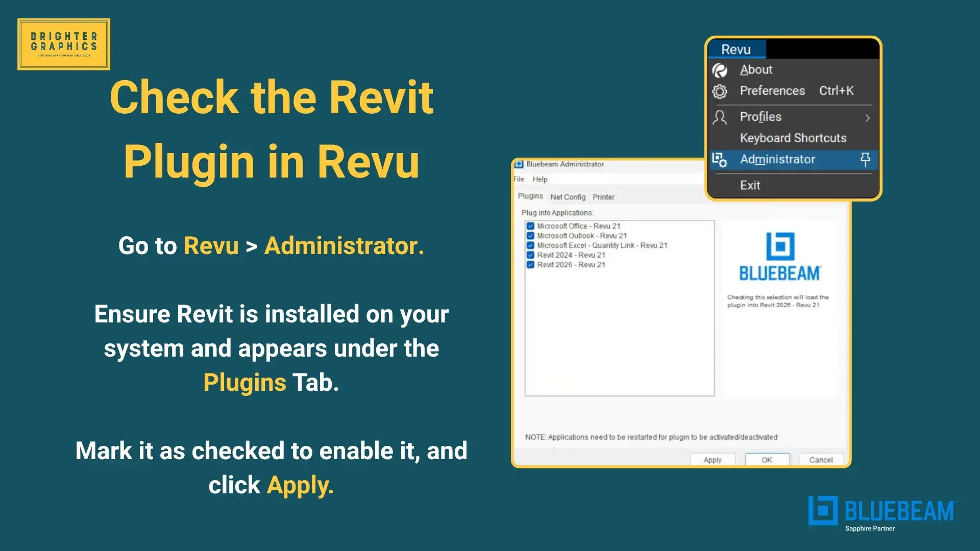Click the Preferences gear icon

[720, 91]
